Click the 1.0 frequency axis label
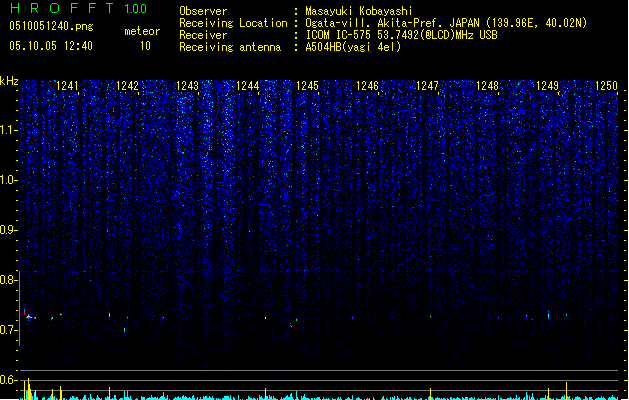Image resolution: width=629 pixels, height=400 pixels. click(8, 180)
